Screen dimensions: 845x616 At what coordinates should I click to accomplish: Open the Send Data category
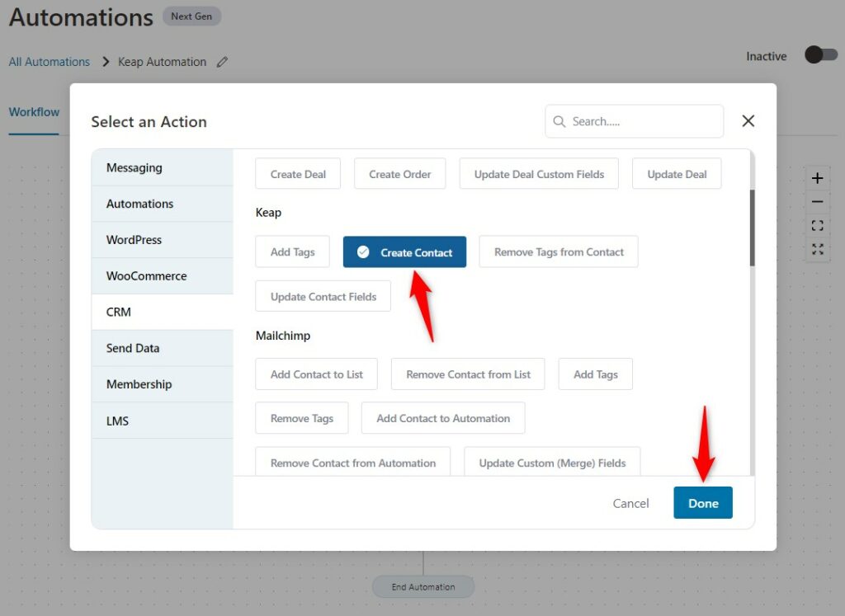tap(163, 348)
